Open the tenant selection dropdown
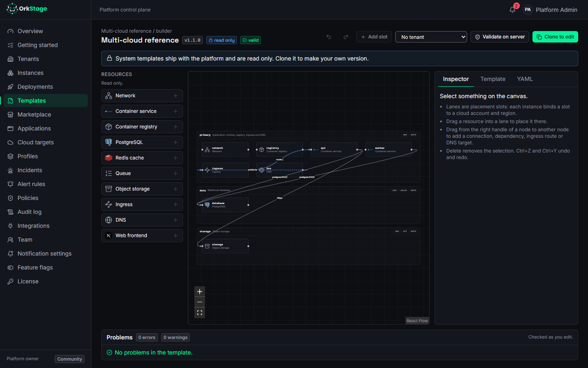 (431, 37)
